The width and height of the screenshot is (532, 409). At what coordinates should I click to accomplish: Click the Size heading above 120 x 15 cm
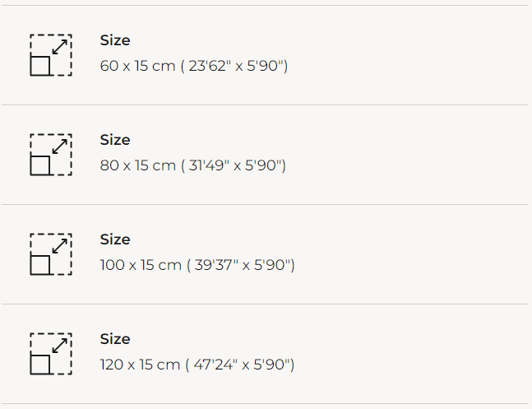coord(115,339)
